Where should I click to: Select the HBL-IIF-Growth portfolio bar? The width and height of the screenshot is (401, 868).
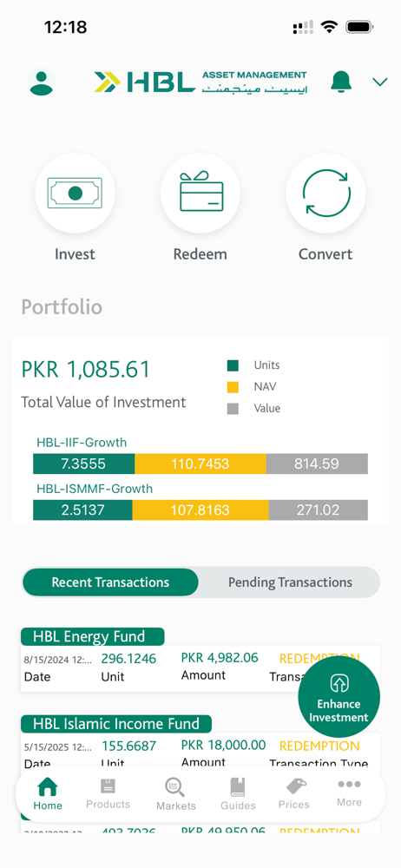tap(200, 464)
